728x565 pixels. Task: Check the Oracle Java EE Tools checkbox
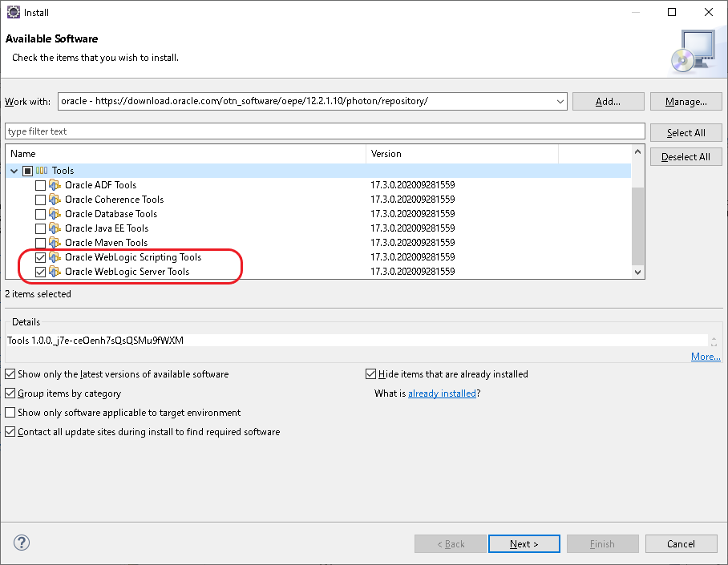(x=40, y=229)
